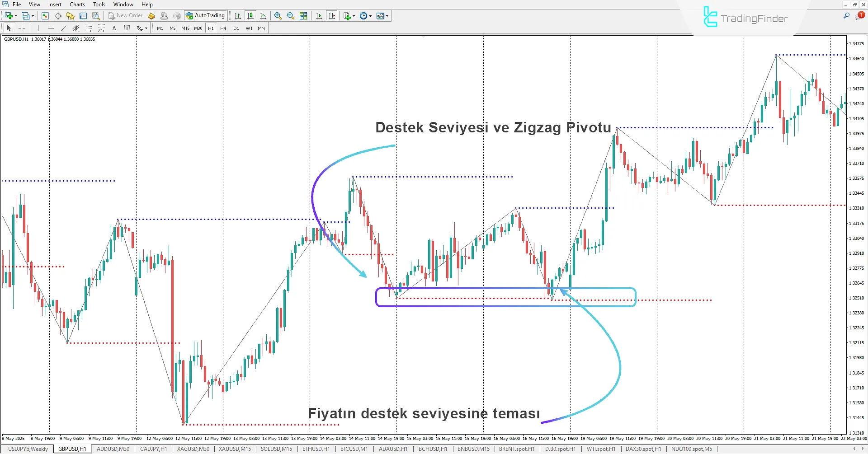Image resolution: width=868 pixels, height=454 pixels.
Task: Enable H4 timeframe button
Action: pos(223,28)
